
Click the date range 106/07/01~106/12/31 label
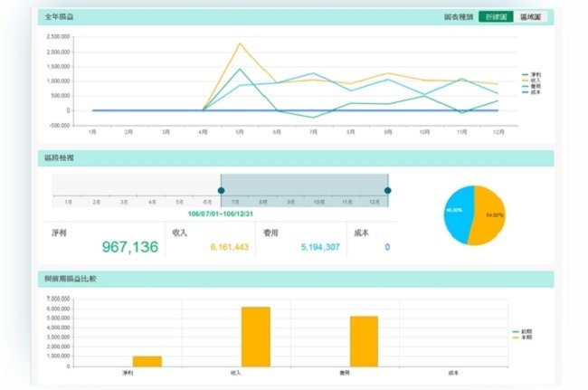221,214
